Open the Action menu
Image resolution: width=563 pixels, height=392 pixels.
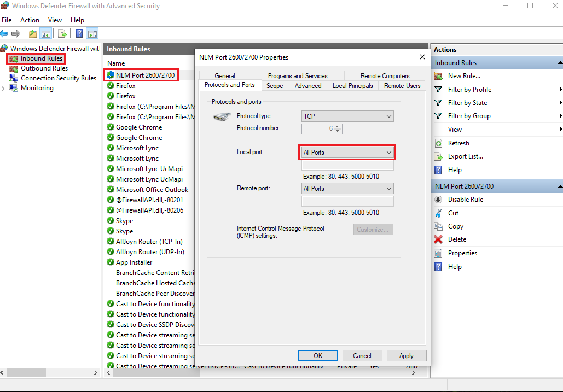[30, 20]
